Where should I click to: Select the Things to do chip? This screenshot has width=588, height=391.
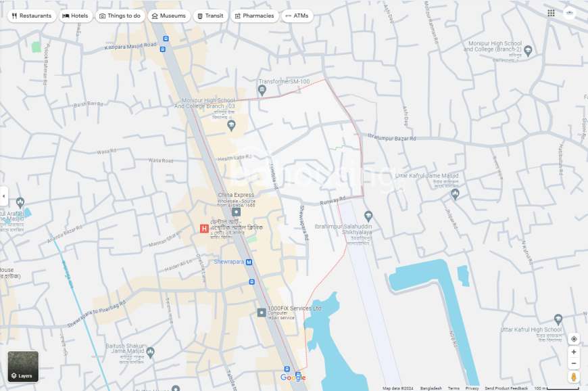120,16
